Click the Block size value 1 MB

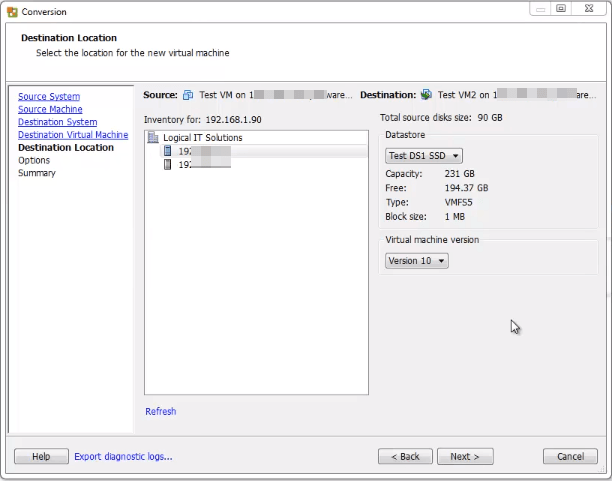pyautogui.click(x=455, y=217)
